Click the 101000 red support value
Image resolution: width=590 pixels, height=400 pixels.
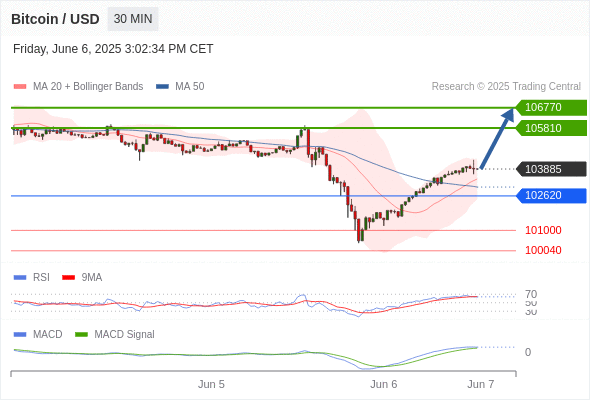[543, 230]
